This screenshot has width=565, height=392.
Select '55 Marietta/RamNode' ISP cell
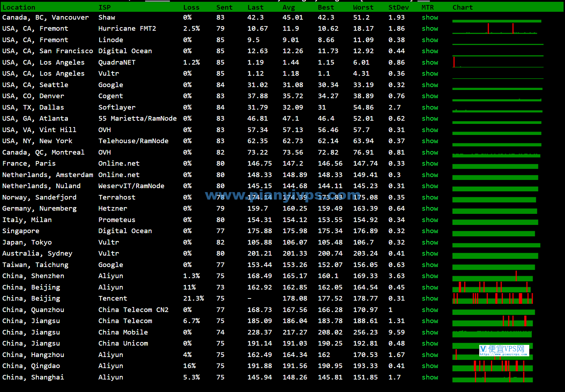pyautogui.click(x=137, y=119)
